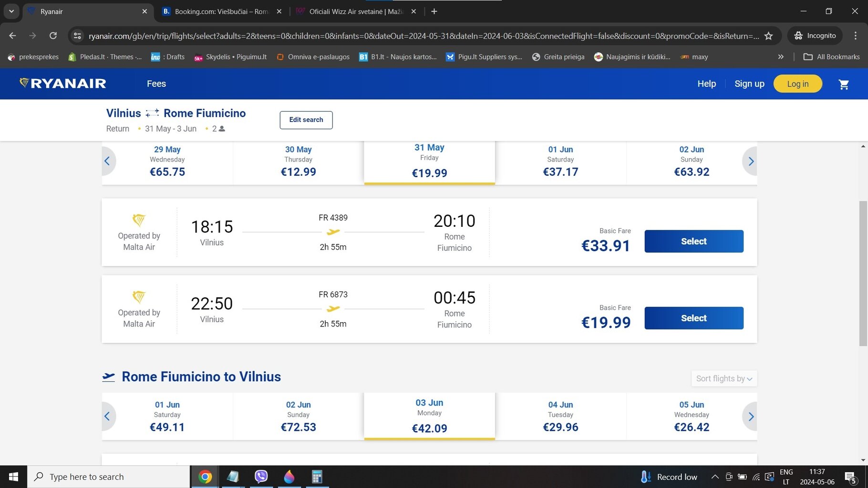
Task: Switch to the Wizz Air tab
Action: coord(356,11)
